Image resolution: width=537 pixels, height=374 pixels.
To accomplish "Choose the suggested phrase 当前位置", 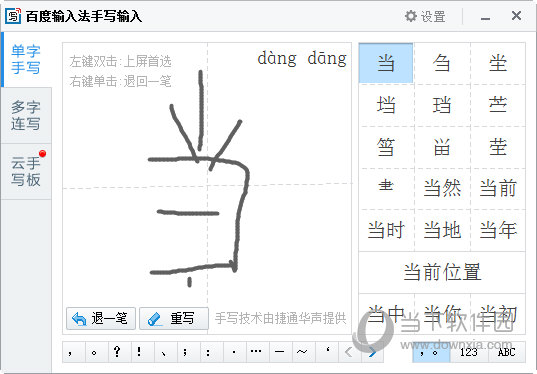I will pos(442,272).
